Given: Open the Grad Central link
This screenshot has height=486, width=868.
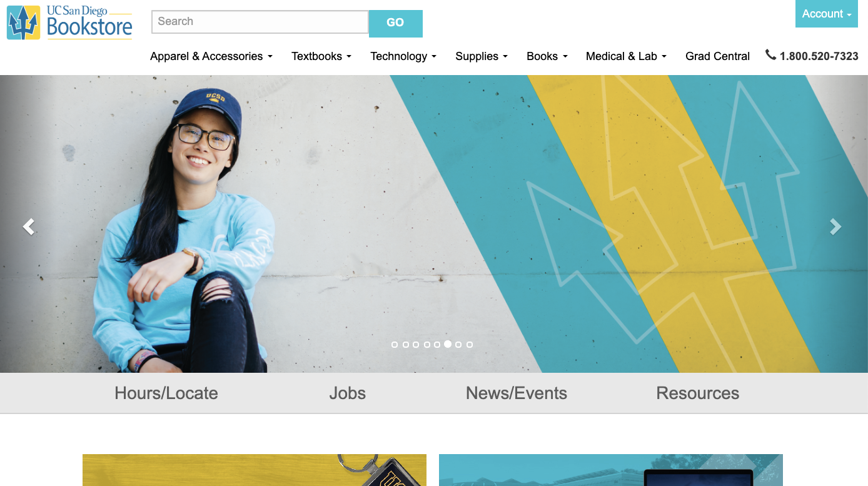Looking at the screenshot, I should click(x=717, y=56).
